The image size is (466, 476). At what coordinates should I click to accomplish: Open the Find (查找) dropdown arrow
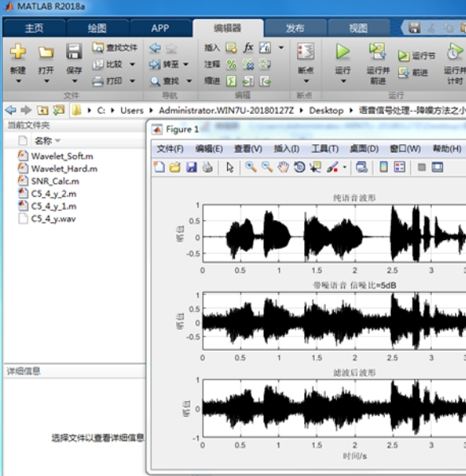coord(189,81)
